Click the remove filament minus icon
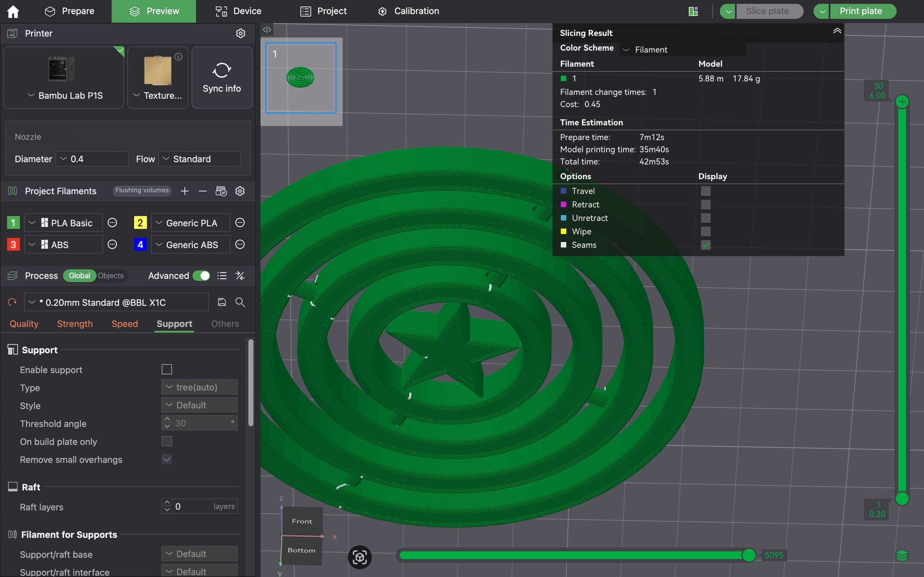This screenshot has height=577, width=924. [x=203, y=191]
